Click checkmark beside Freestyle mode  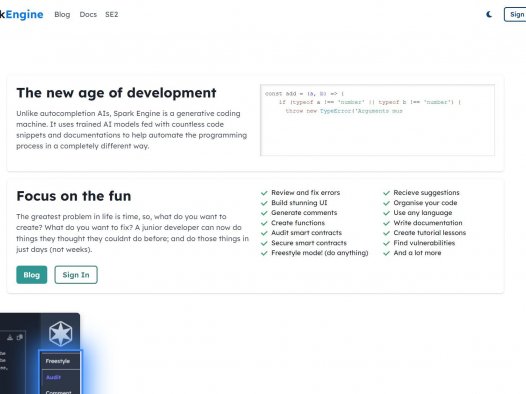[264, 253]
